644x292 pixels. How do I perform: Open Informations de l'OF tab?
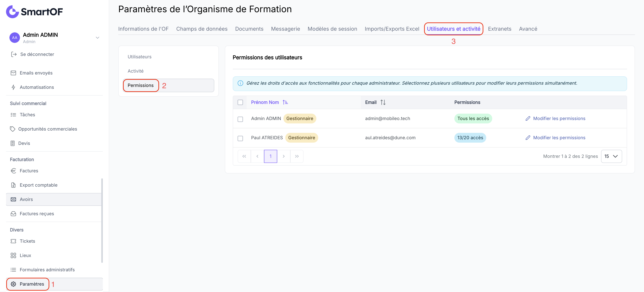(x=143, y=29)
